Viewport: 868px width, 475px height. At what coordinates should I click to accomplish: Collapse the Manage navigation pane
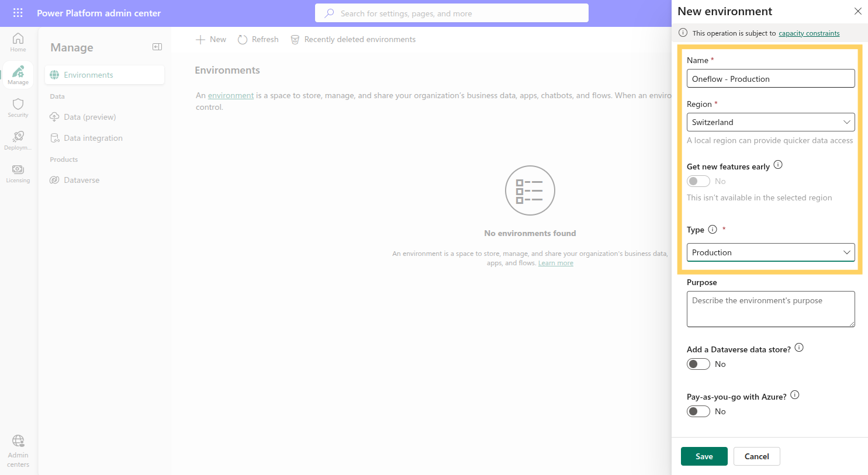[x=157, y=47]
